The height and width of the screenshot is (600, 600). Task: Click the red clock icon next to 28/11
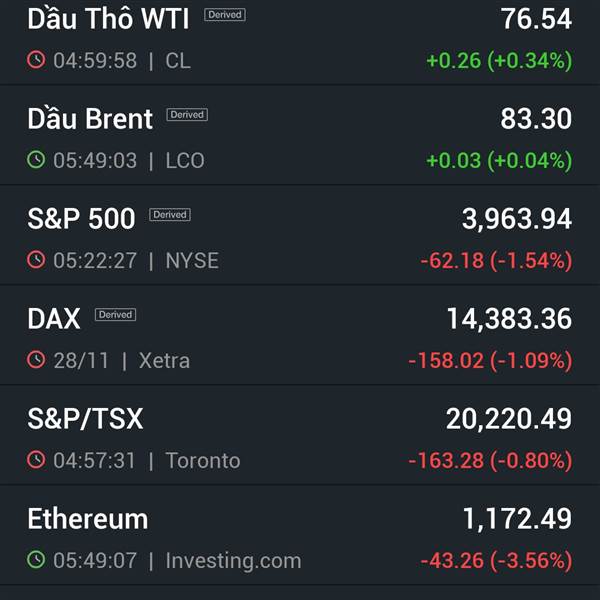[36, 360]
